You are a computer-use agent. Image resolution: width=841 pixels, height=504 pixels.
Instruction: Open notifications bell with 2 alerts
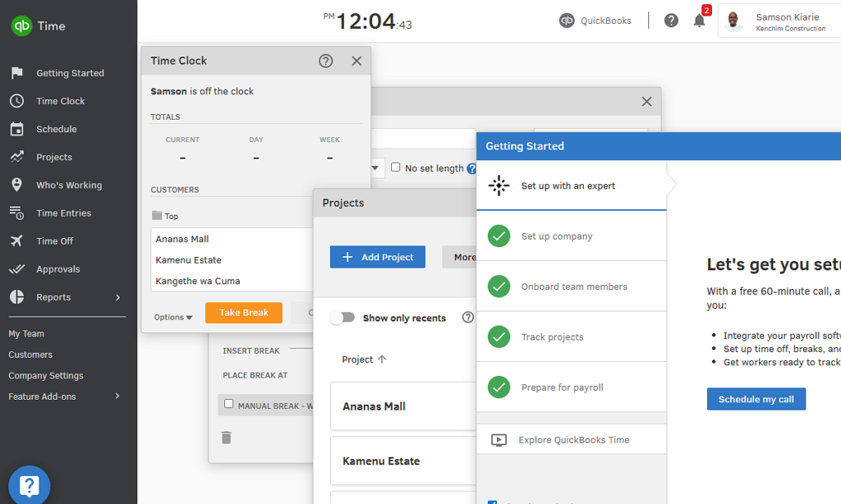tap(700, 21)
